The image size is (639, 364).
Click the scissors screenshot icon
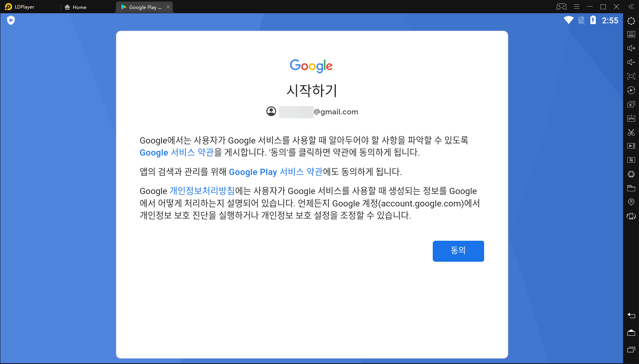point(631,132)
